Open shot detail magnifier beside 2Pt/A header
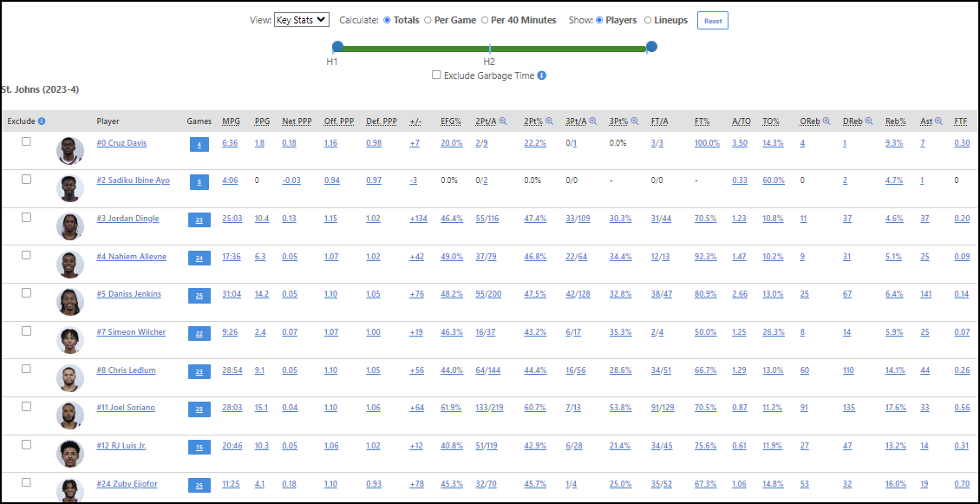The height and width of the screenshot is (504, 980). [502, 121]
